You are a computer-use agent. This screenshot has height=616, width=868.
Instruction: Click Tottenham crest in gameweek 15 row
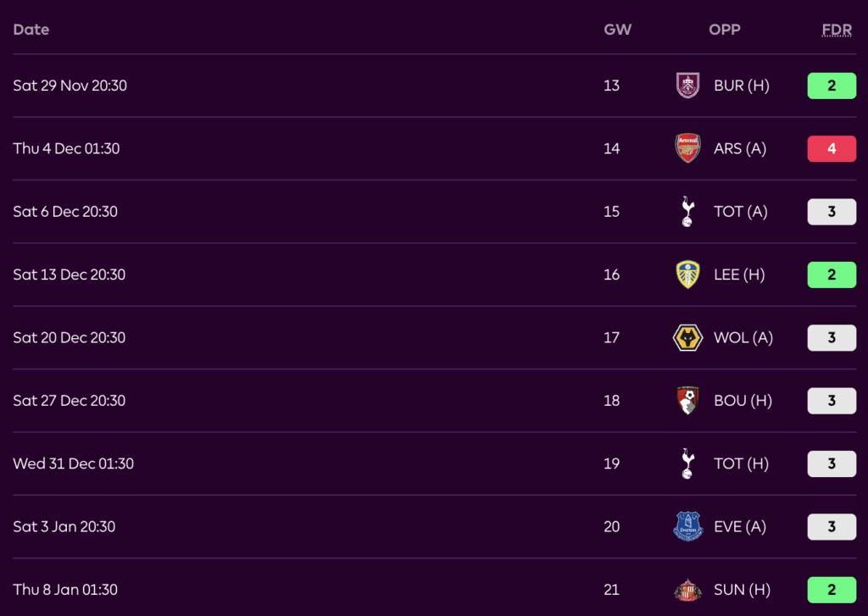pos(687,212)
